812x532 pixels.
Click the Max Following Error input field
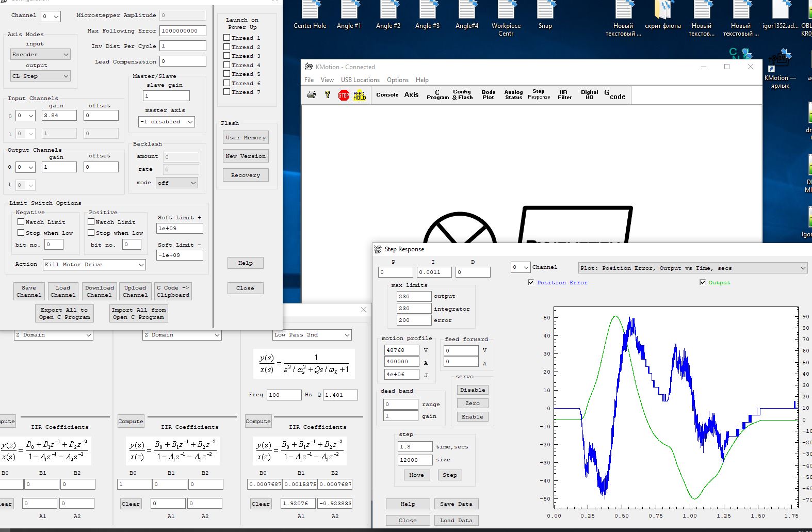click(183, 31)
